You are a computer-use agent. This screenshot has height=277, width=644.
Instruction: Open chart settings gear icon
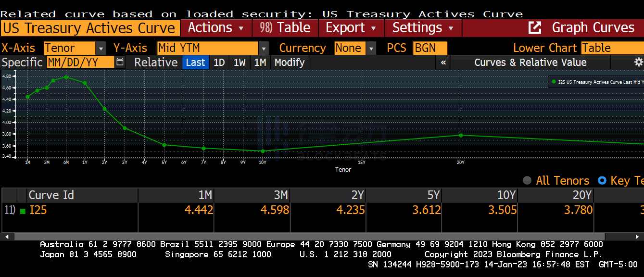(x=638, y=62)
